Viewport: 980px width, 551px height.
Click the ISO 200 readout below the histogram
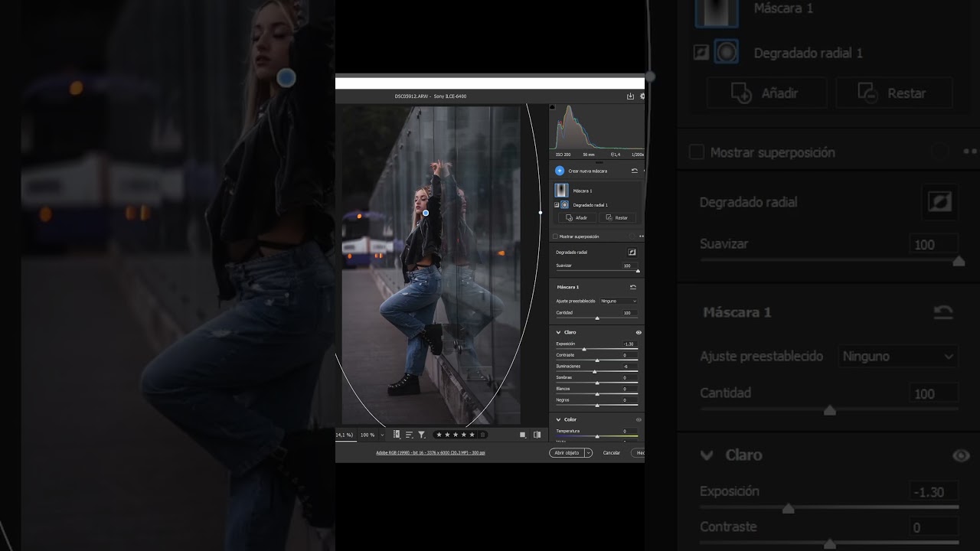563,155
